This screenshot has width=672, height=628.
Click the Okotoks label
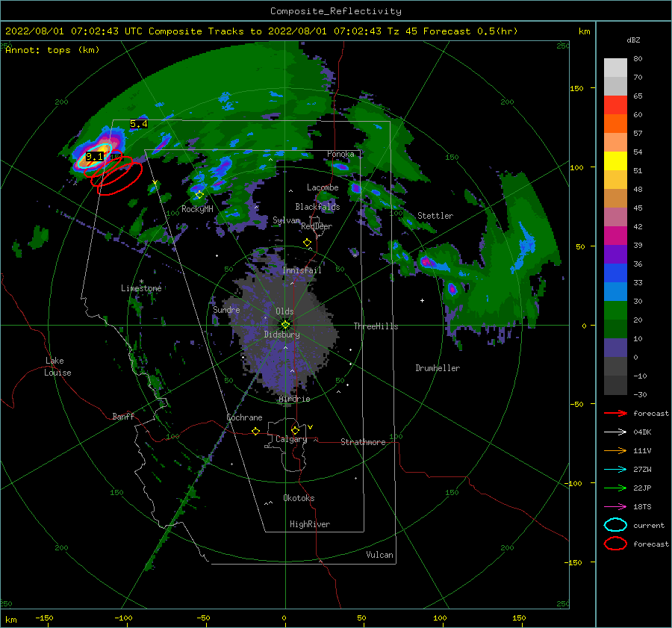(299, 498)
